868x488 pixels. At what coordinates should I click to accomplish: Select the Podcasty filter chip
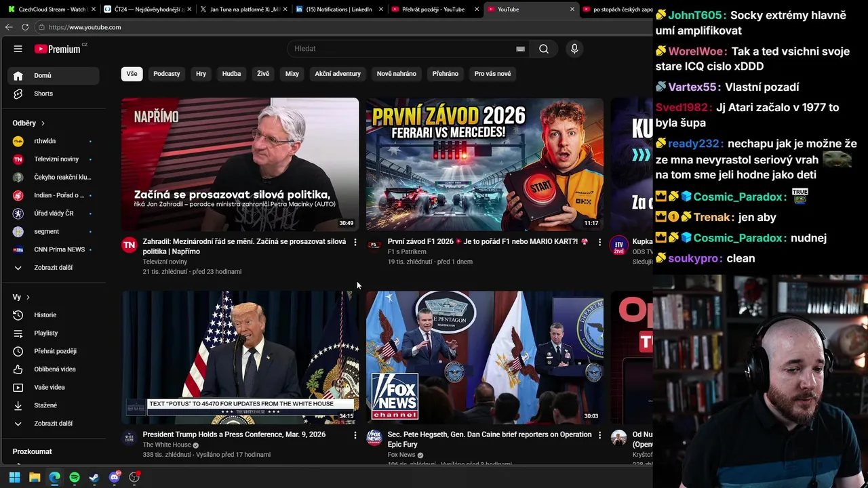(167, 74)
